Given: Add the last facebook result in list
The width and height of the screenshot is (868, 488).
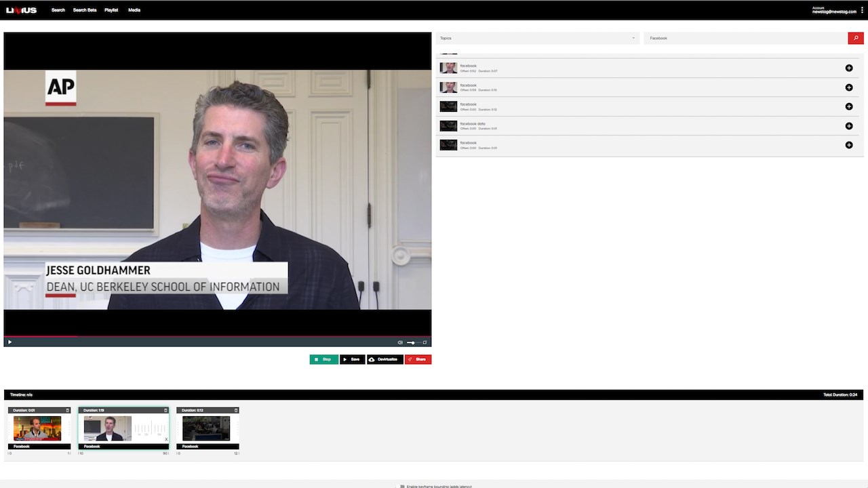Looking at the screenshot, I should coord(849,145).
